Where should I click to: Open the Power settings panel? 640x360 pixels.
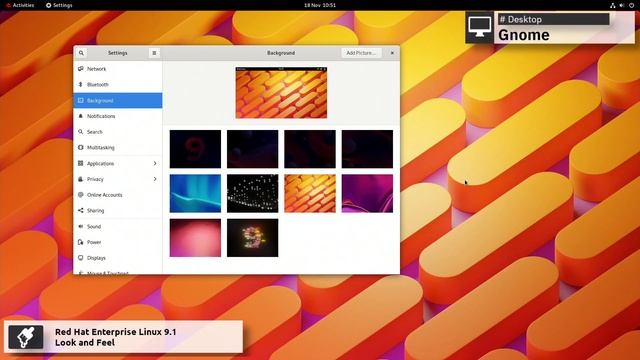click(118, 242)
